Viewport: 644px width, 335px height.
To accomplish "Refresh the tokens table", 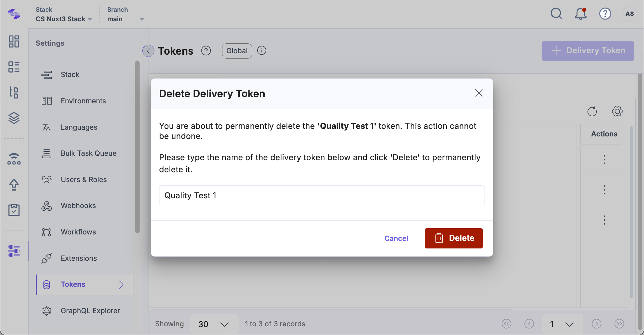I will pos(592,111).
